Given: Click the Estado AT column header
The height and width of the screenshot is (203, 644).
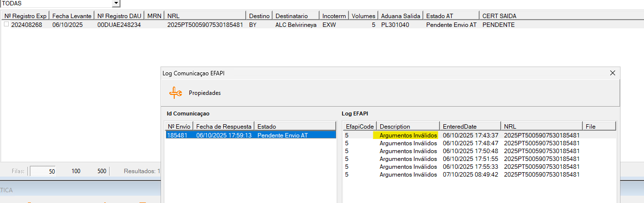Looking at the screenshot, I should point(439,16).
